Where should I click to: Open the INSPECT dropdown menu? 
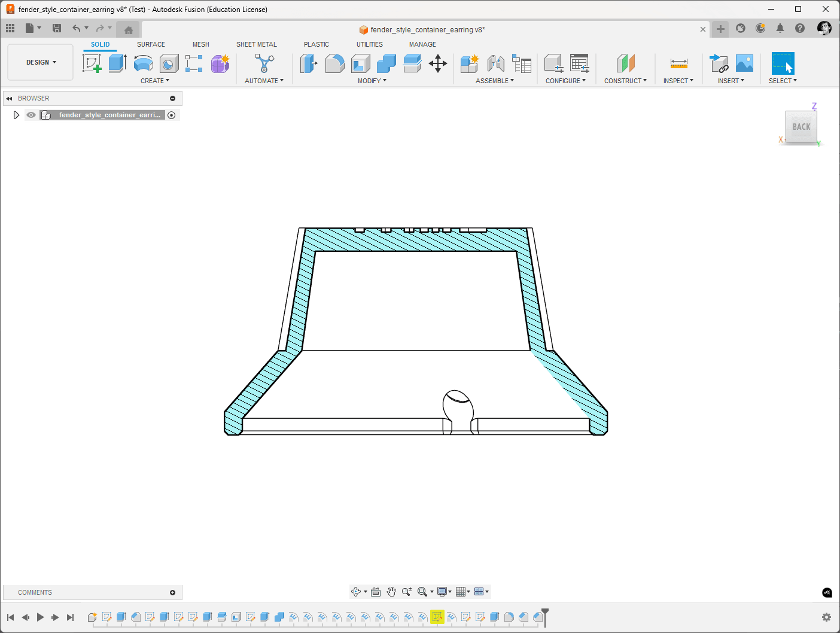(x=678, y=81)
